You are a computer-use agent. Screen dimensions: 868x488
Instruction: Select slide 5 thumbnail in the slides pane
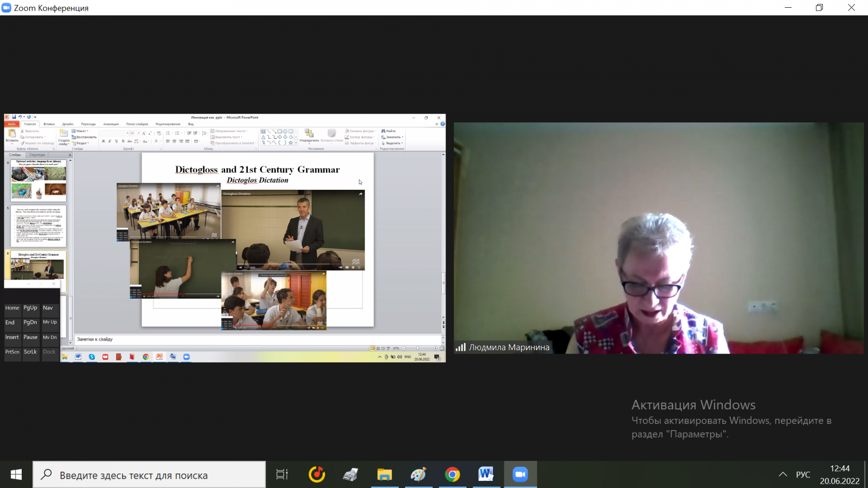(x=38, y=226)
